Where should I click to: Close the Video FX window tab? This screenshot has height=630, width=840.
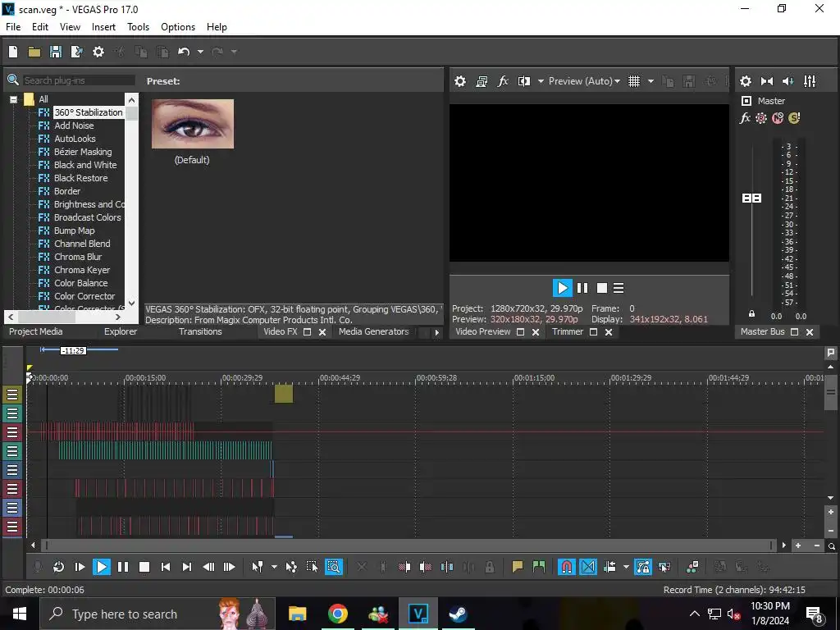point(322,332)
